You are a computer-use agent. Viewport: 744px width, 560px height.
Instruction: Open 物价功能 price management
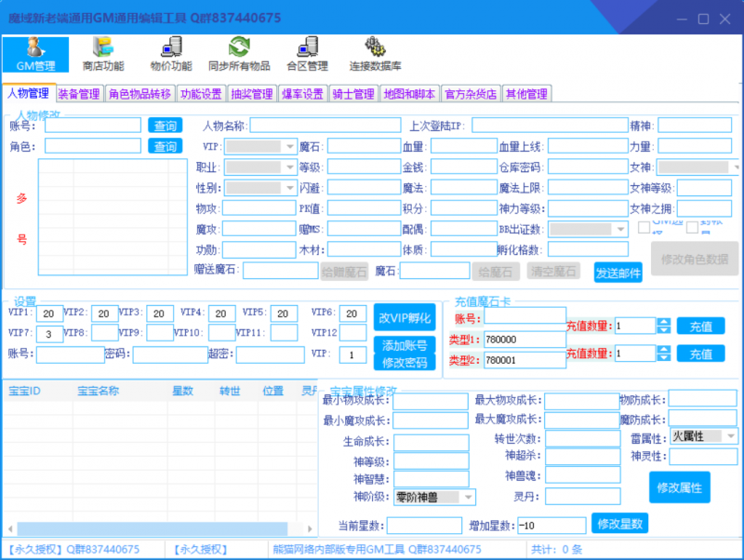click(170, 52)
